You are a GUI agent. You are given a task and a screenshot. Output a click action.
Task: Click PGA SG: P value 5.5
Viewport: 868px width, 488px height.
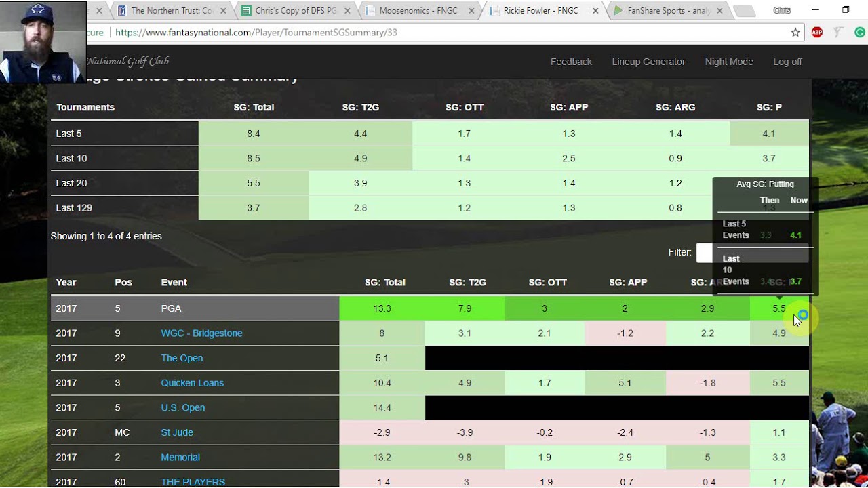pos(779,308)
